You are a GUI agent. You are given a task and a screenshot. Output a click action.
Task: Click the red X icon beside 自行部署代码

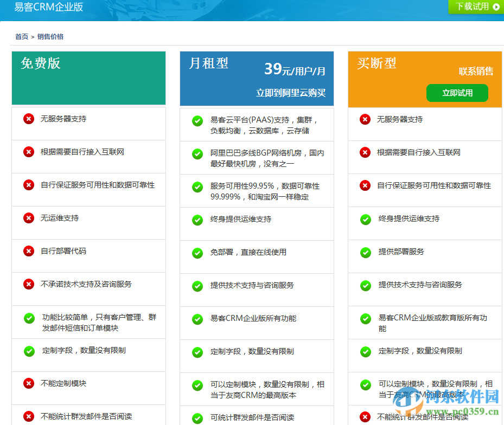tap(29, 251)
